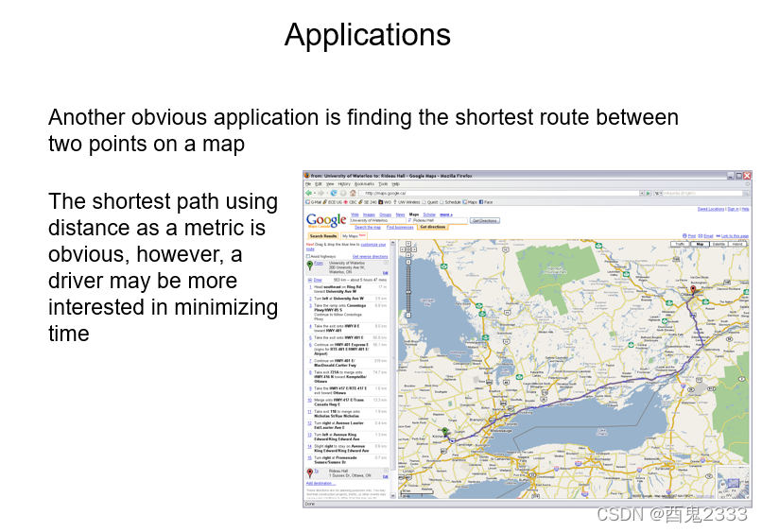Click the Add destination link
Image resolution: width=762 pixels, height=532 pixels.
(x=320, y=483)
